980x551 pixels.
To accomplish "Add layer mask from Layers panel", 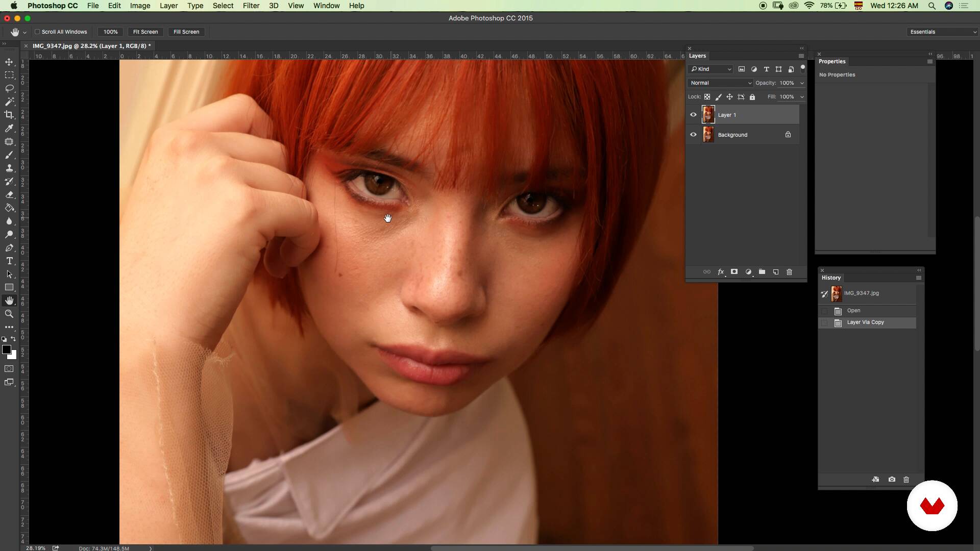I will click(x=734, y=272).
